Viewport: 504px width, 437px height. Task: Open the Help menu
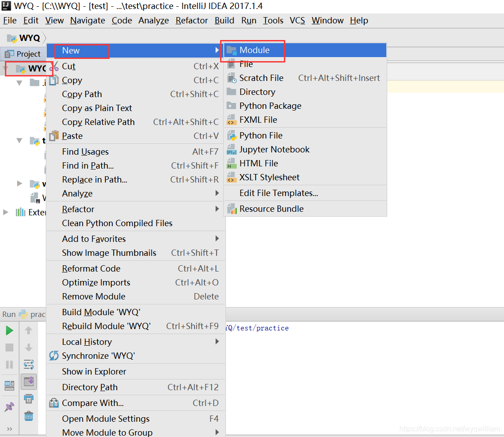click(x=359, y=20)
